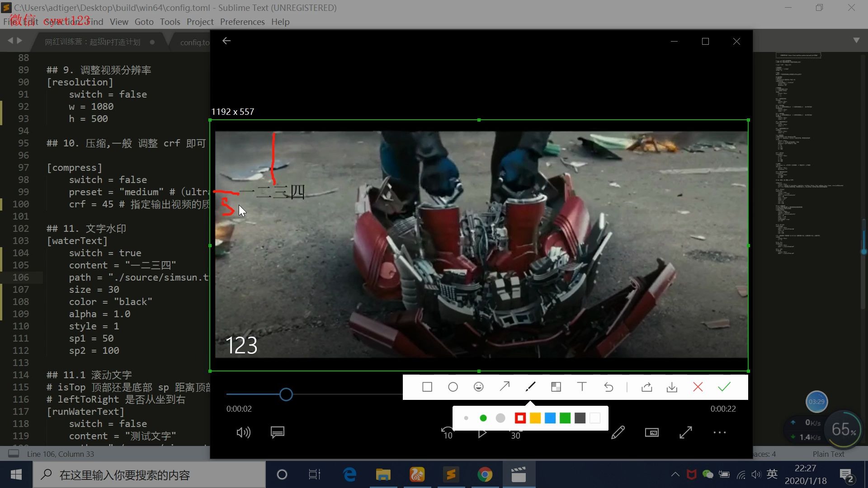The image size is (868, 488).
Task: Pick the white color swatch
Action: 595,418
